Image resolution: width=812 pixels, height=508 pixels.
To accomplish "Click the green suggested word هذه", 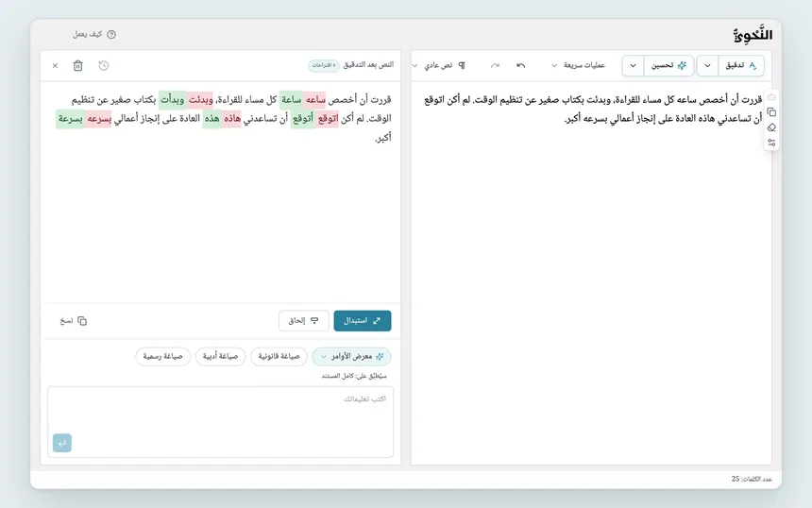I will point(211,119).
